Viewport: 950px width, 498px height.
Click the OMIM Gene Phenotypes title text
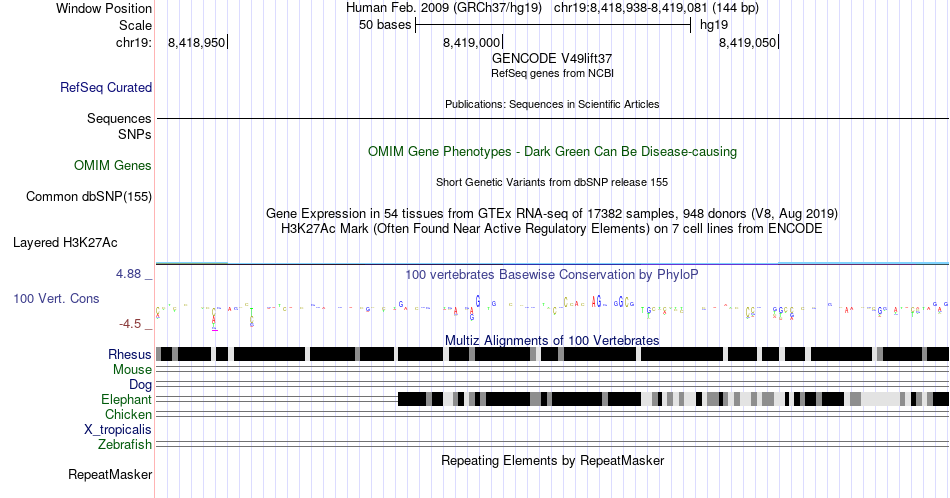(x=552, y=151)
